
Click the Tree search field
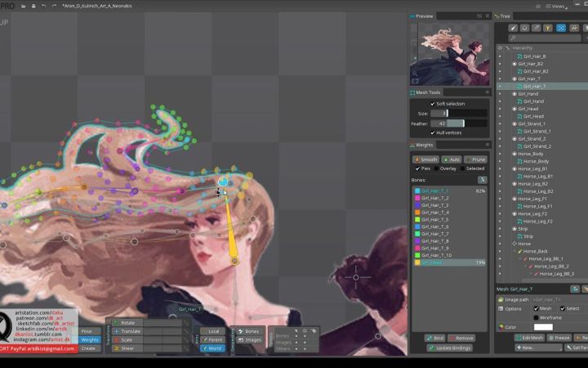pos(545,38)
